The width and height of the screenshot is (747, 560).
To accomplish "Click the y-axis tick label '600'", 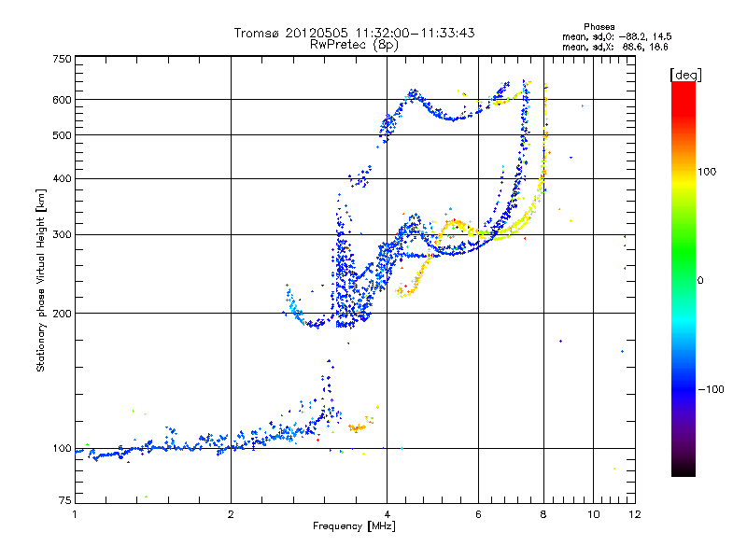I will [x=63, y=100].
